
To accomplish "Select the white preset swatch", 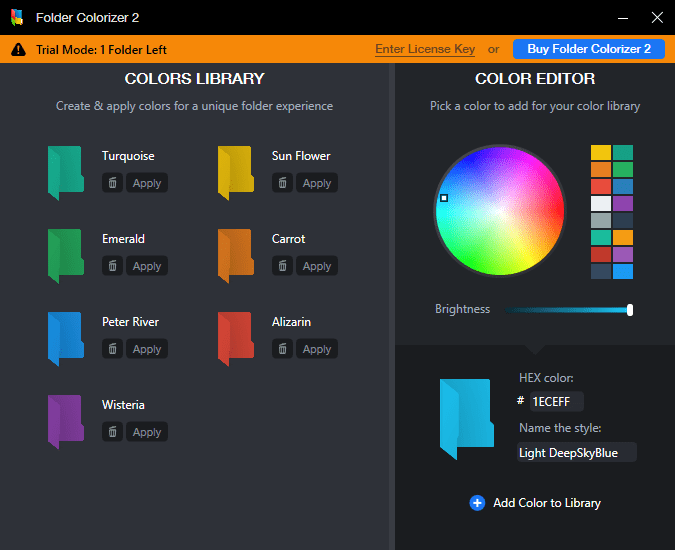I will 601,203.
